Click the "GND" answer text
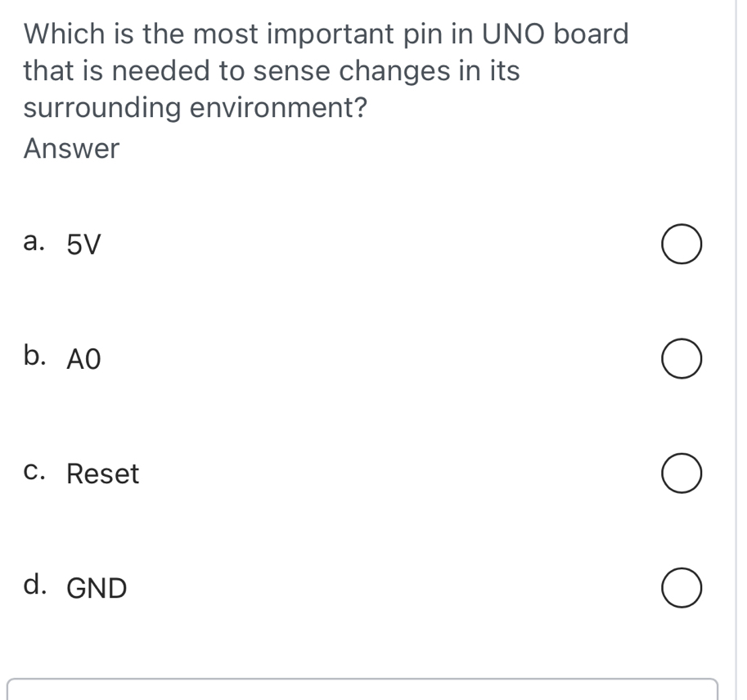 click(97, 589)
